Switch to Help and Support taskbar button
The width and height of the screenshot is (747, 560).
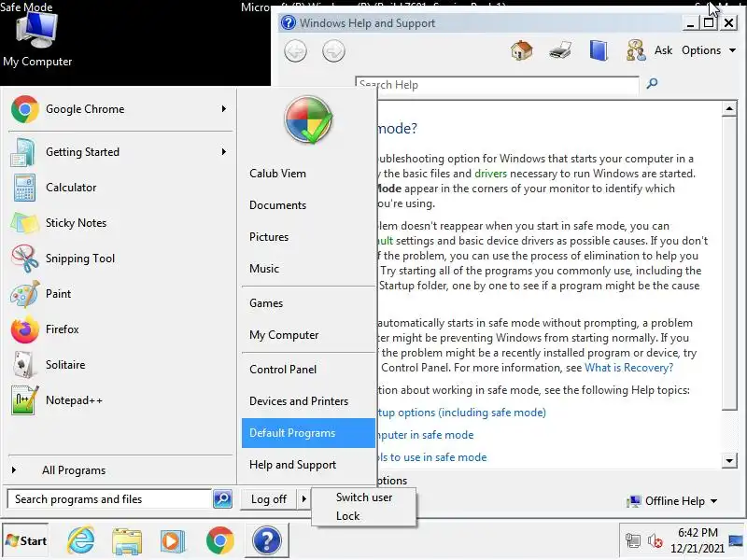click(267, 540)
